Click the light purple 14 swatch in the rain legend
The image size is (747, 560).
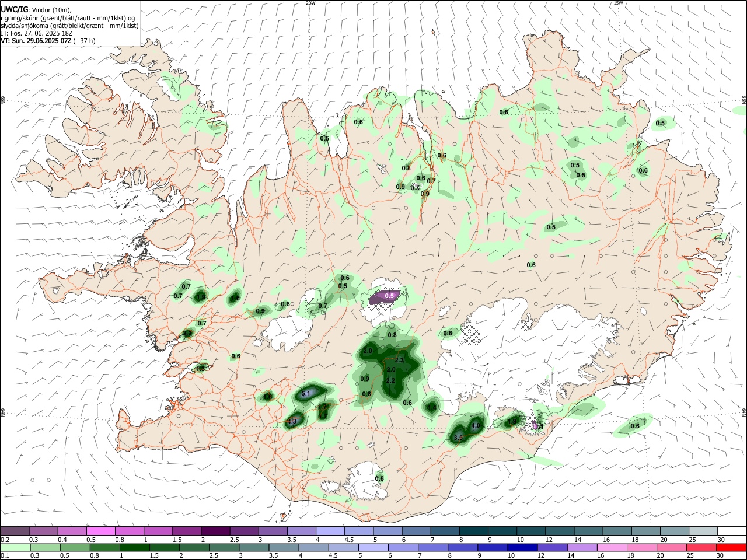point(581,547)
